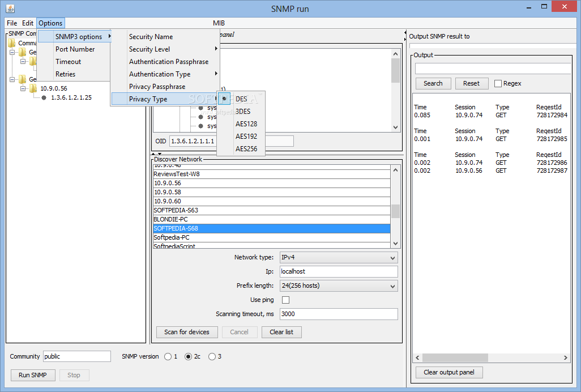
Task: Choose SNMP version 2c
Action: pos(188,356)
